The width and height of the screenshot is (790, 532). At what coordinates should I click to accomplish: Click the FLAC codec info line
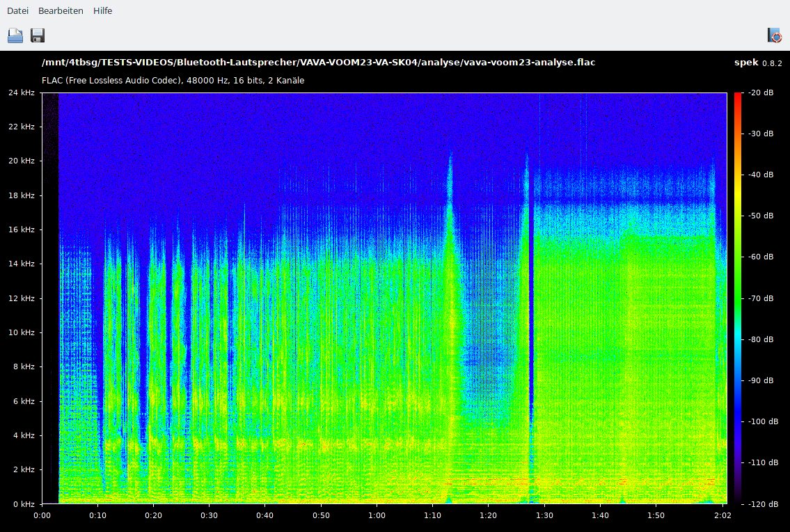(x=173, y=81)
